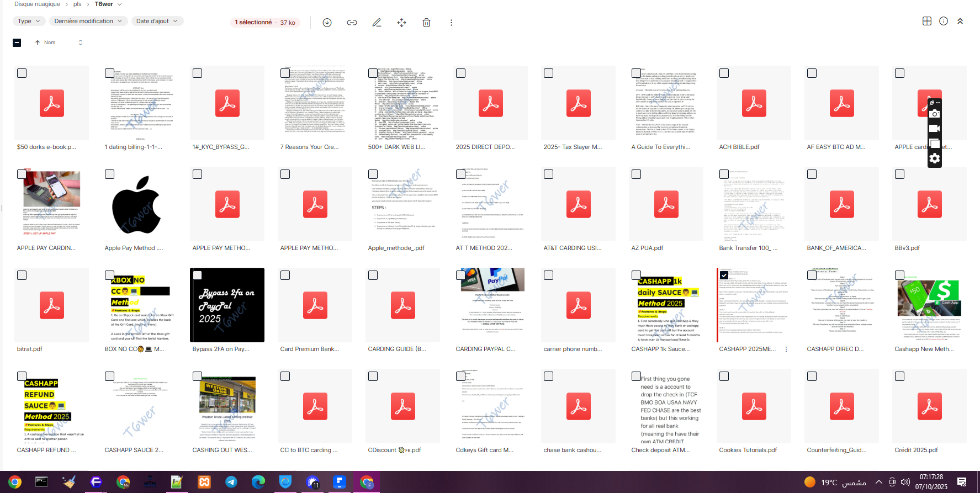Open the taskbar clock showing 07:17:28

click(x=931, y=482)
